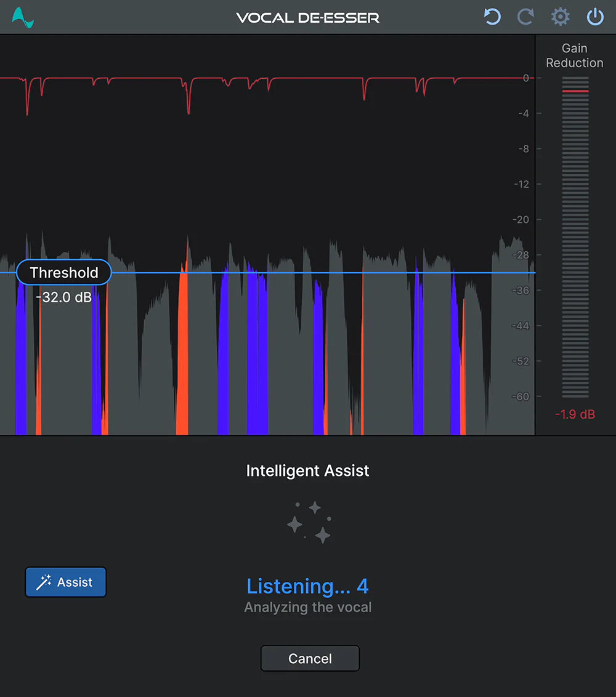Open the Intelligent Assist panel
Screen dimensions: 616x697
[x=65, y=581]
